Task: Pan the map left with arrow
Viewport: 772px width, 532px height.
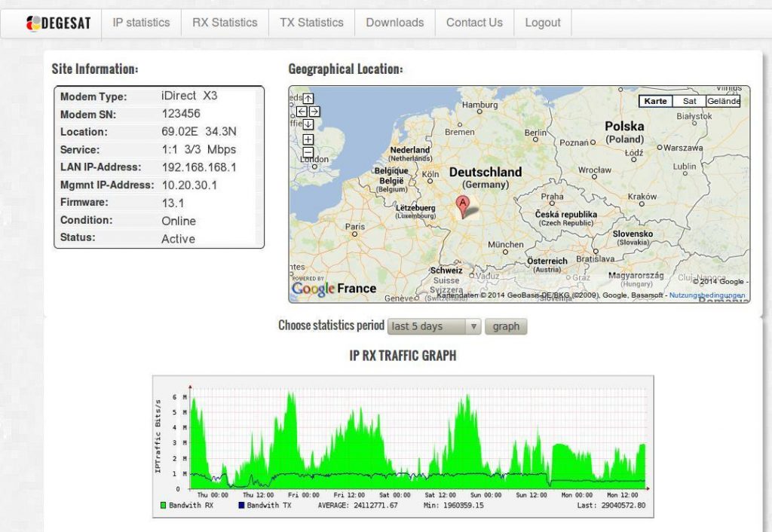Action: tap(302, 112)
